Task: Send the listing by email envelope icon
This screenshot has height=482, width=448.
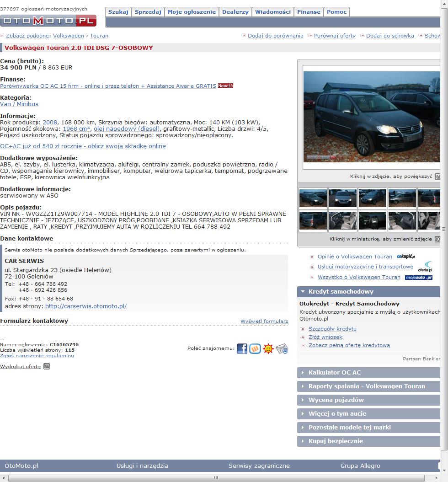Action: [282, 348]
